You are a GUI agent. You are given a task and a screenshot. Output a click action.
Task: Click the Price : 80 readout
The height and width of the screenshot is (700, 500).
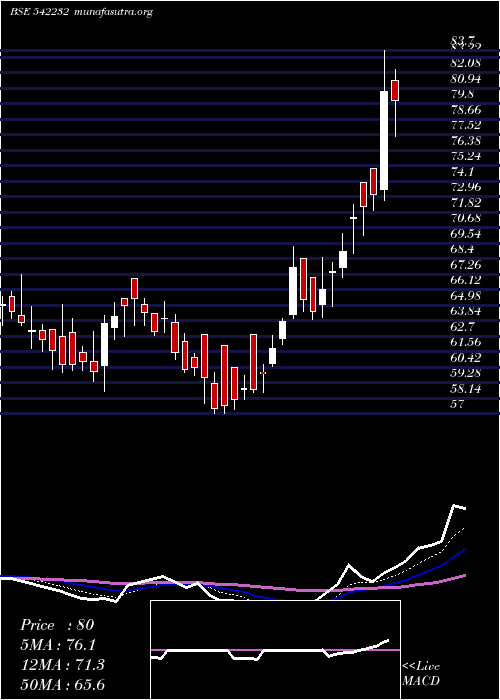click(57, 625)
